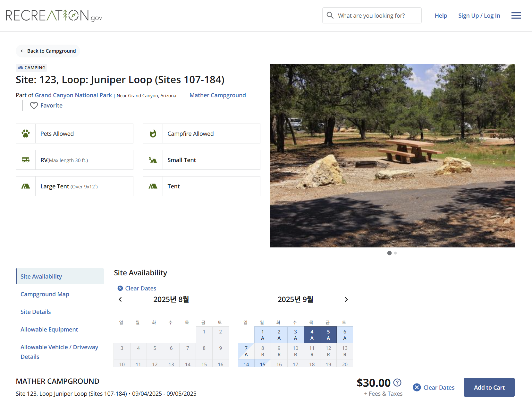Open the hamburger menu
This screenshot has height=405, width=532.
point(516,15)
